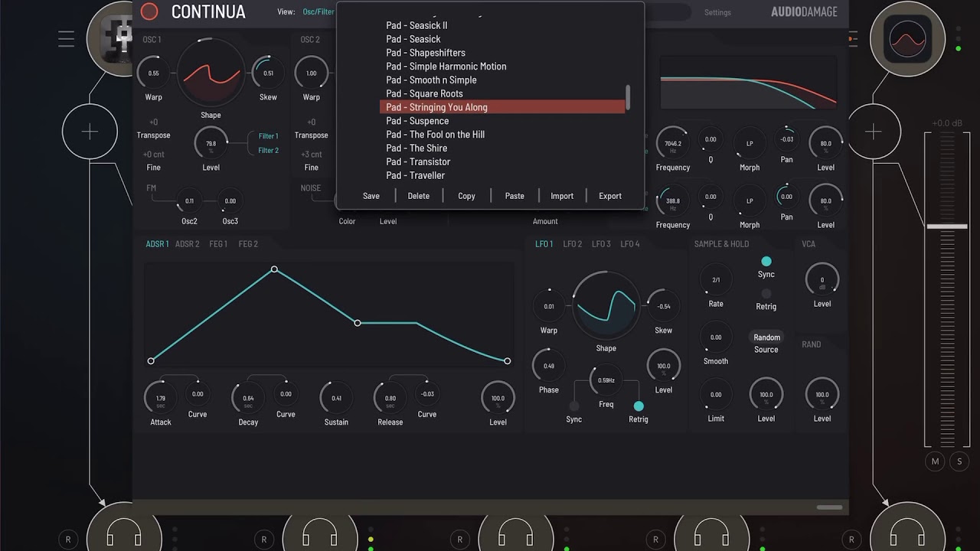This screenshot has height=551, width=980.
Task: Open the hamburger menu at top left
Action: (67, 38)
